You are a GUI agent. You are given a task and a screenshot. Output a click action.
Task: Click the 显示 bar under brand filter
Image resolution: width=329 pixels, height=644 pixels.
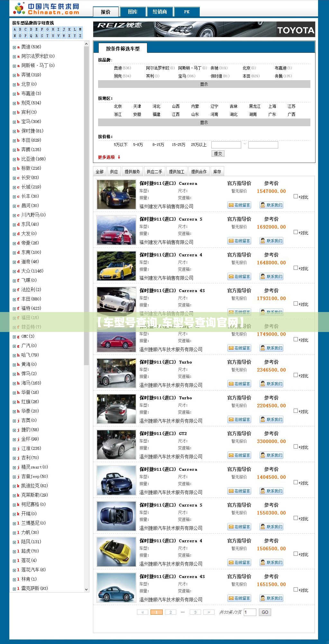click(x=204, y=84)
